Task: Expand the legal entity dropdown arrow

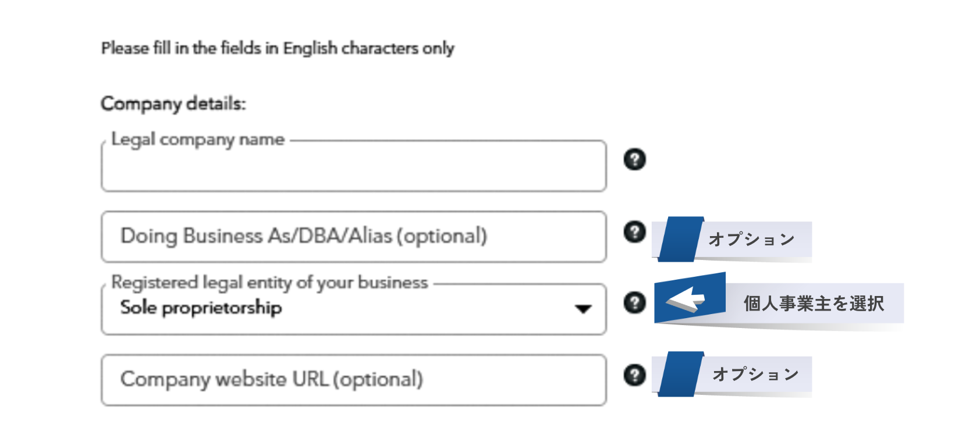Action: coord(583,309)
